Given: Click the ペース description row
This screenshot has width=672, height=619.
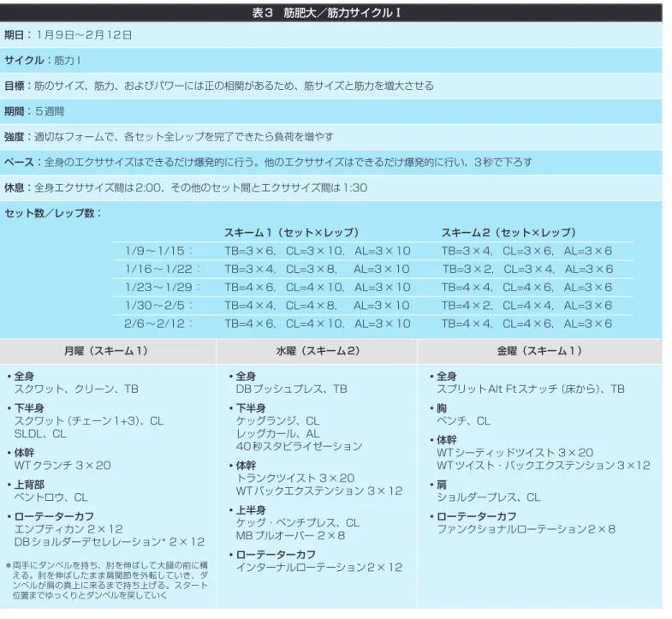Looking at the screenshot, I should (330, 162).
